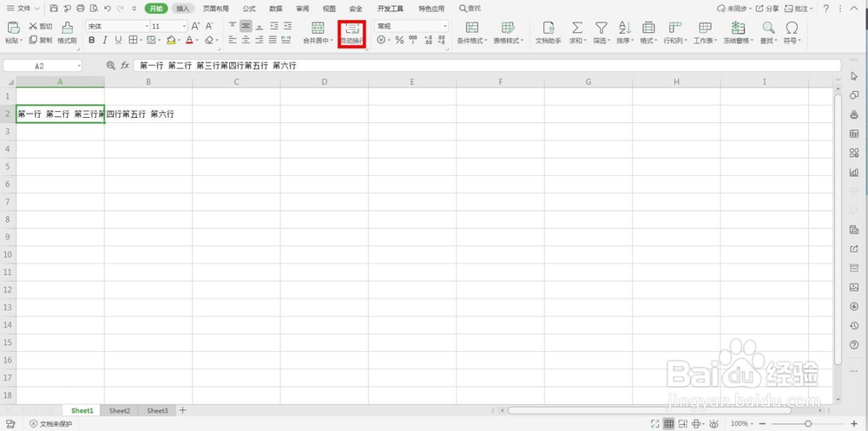Image resolution: width=868 pixels, height=431 pixels.
Task: Switch to the Page Layout (页面布局) tab
Action: pyautogui.click(x=216, y=9)
